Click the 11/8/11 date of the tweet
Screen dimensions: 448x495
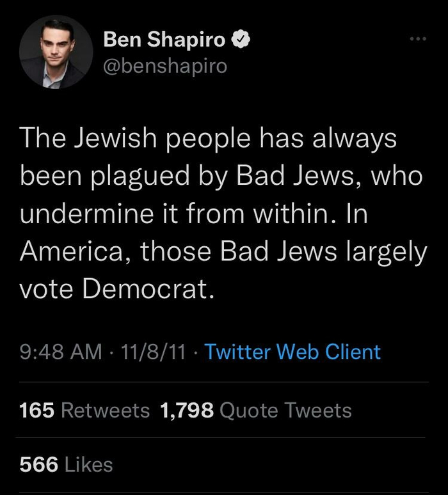(153, 352)
